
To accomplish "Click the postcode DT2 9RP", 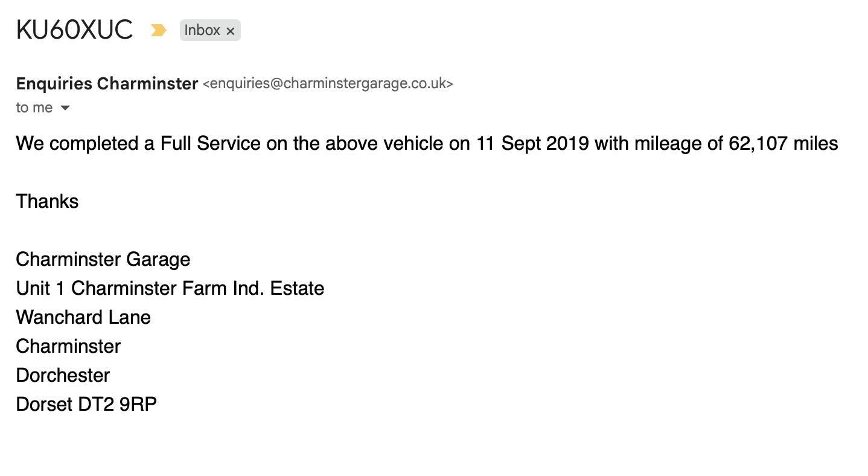I will click(128, 404).
